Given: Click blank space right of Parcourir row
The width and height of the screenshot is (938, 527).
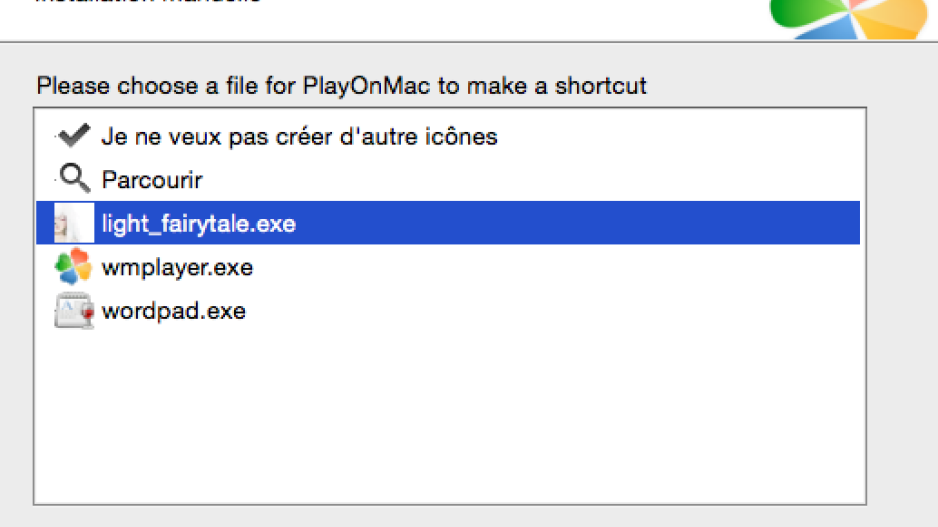Looking at the screenshot, I should (531, 179).
